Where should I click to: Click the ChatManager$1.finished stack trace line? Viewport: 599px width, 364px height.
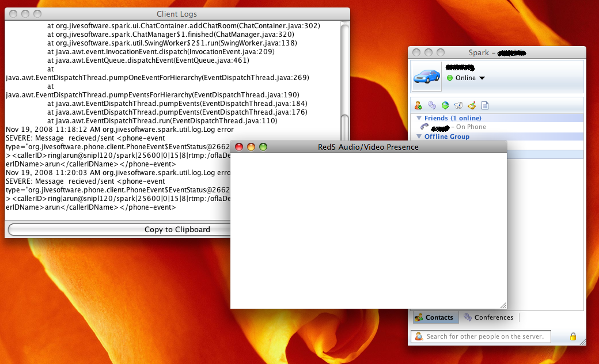tap(170, 35)
